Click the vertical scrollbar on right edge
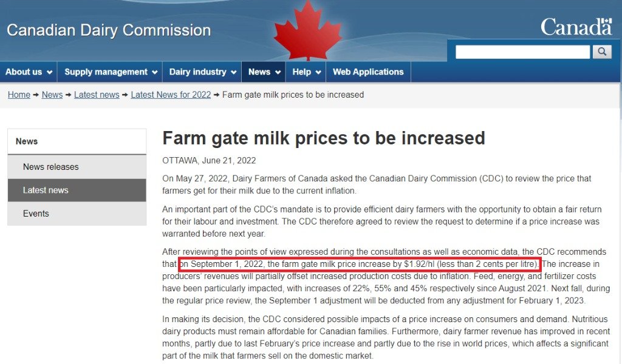This screenshot has width=622, height=364. point(620,182)
